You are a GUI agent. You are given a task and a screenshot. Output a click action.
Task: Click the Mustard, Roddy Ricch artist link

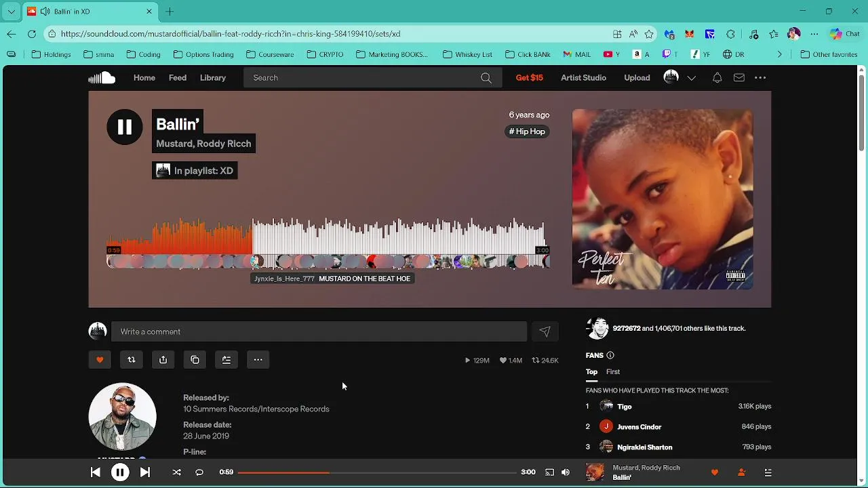(203, 144)
